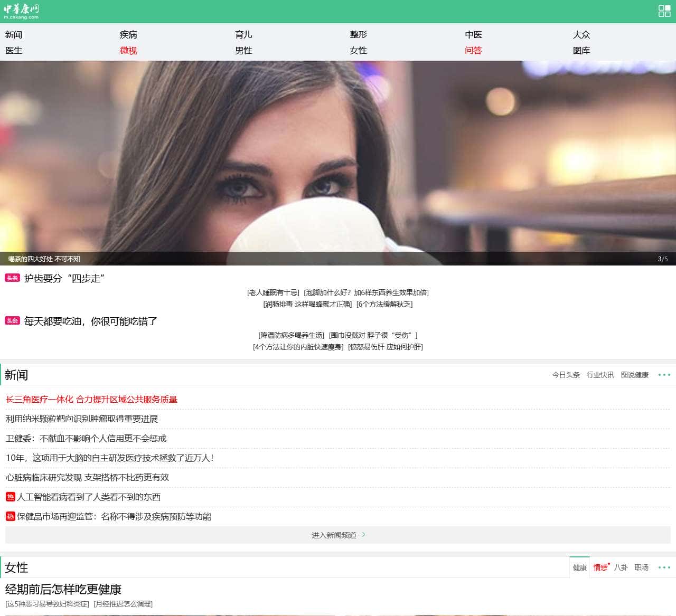Open the link 老人睡眠有十忌
Viewport: 676px width, 616px height.
point(273,292)
